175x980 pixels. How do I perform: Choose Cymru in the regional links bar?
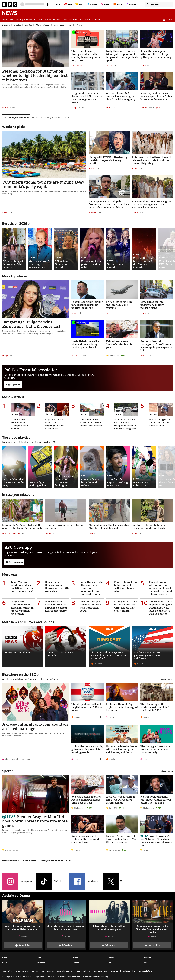click(x=54, y=25)
